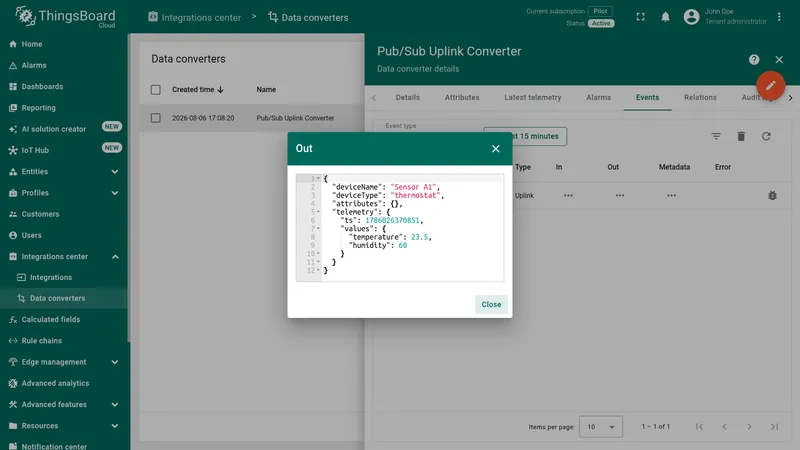Refresh the events list
Image resolution: width=800 pixels, height=450 pixels.
766,136
